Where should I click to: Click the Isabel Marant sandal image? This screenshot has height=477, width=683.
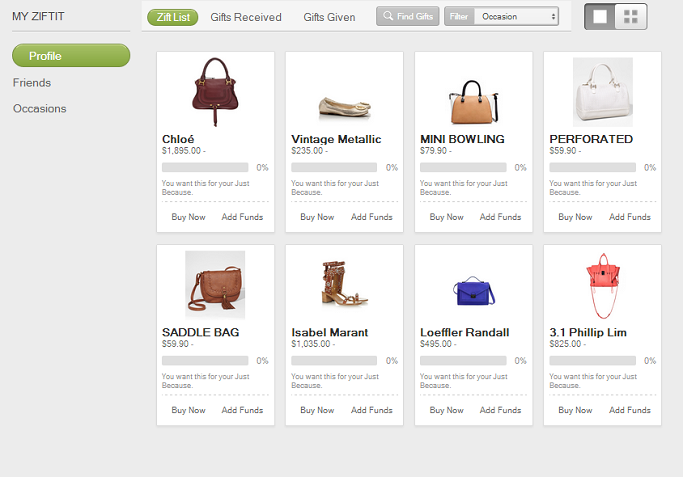click(345, 283)
